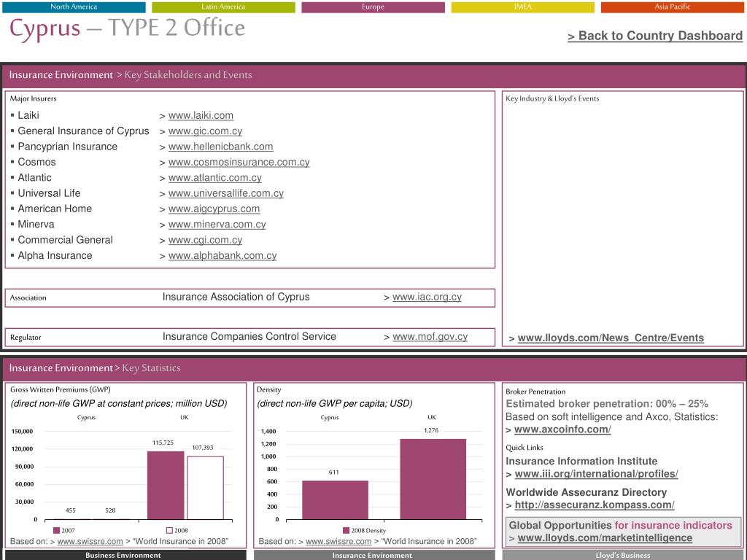Screen dimensions: 747x560
Task: Click Global Opportunities for insurance indicators text
Action: (620, 525)
